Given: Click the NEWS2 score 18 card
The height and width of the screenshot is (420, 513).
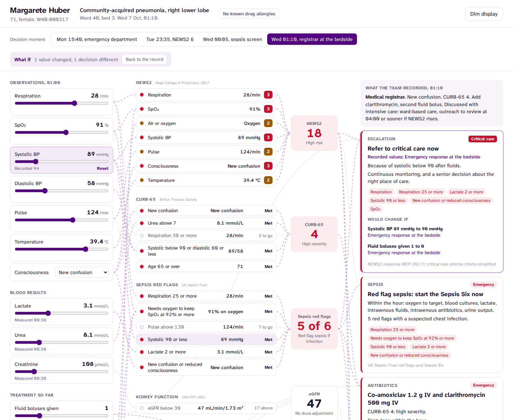Looking at the screenshot, I should tap(314, 133).
